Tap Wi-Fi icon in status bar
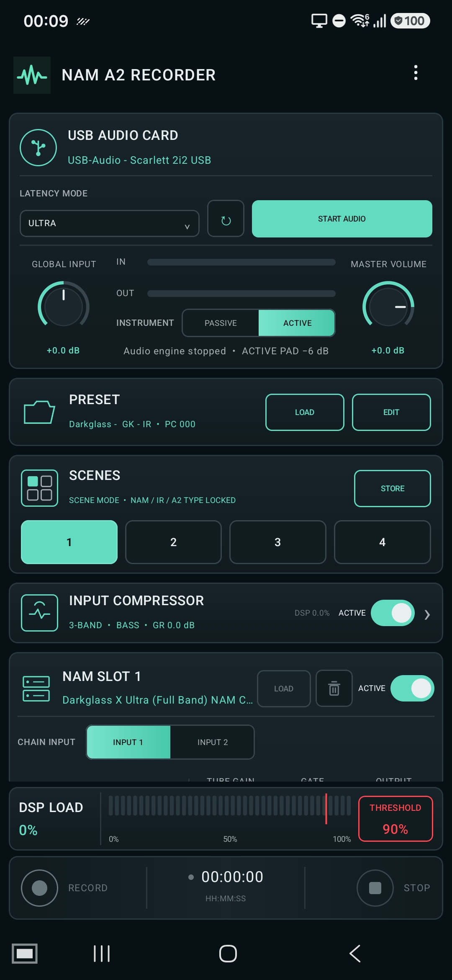 [360, 21]
